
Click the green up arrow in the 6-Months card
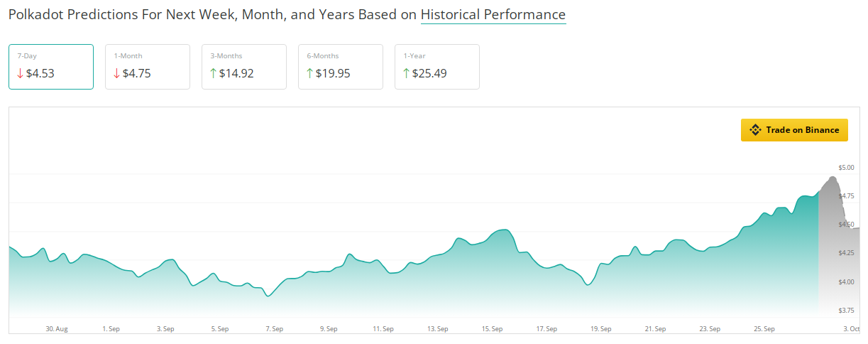click(309, 73)
